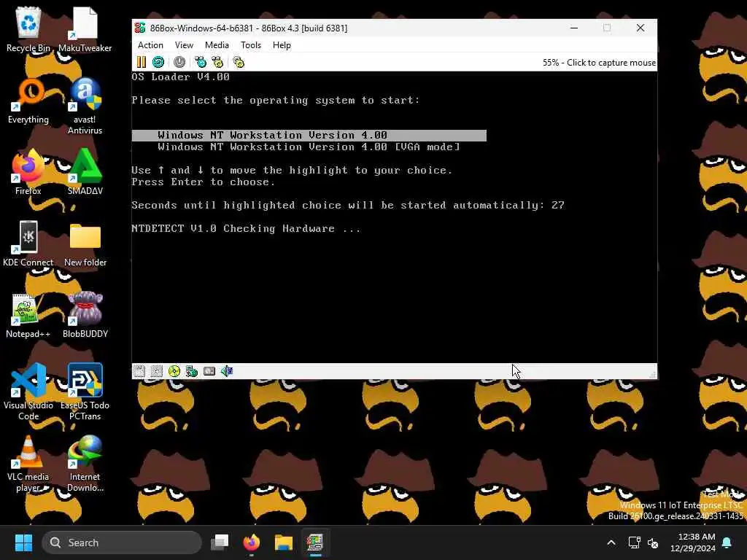Open the Windows Start menu
The image size is (747, 560).
click(x=23, y=542)
